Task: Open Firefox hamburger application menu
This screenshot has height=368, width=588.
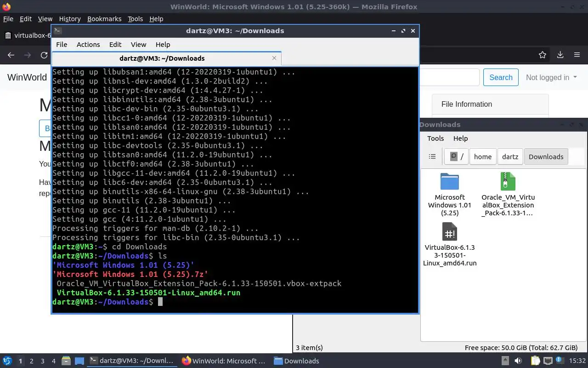Action: coord(577,55)
